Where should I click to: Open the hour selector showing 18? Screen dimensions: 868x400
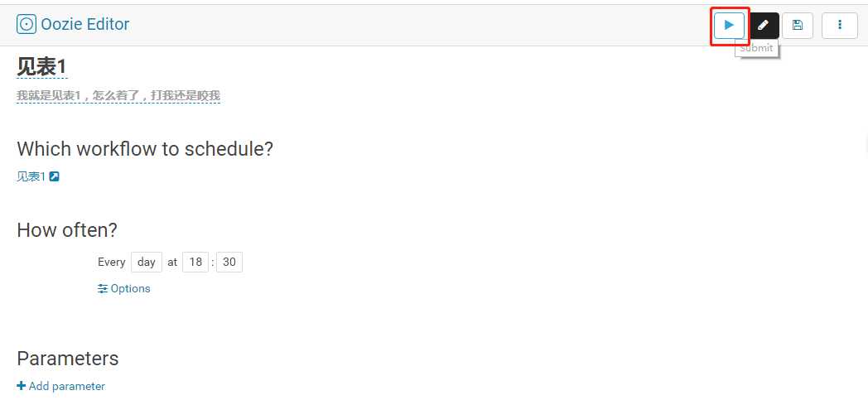[x=195, y=263]
